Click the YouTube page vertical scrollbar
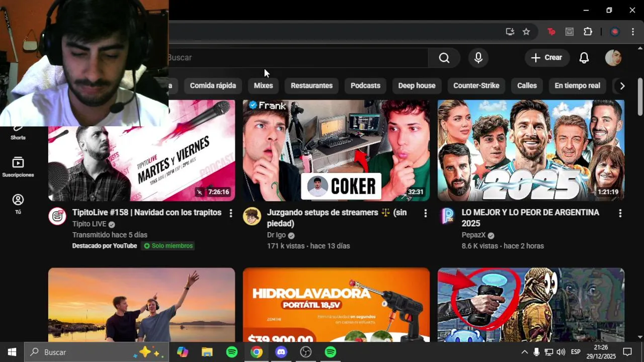644x362 pixels. tap(640, 98)
